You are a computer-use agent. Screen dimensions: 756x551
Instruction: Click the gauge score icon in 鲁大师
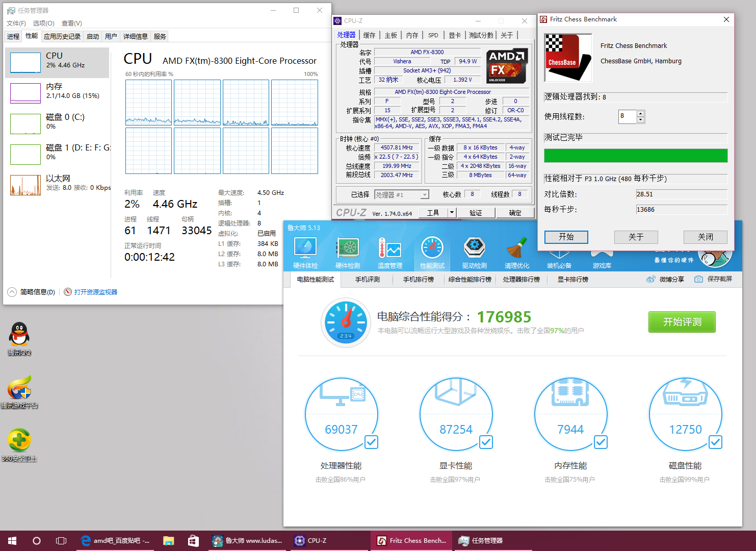coord(346,322)
